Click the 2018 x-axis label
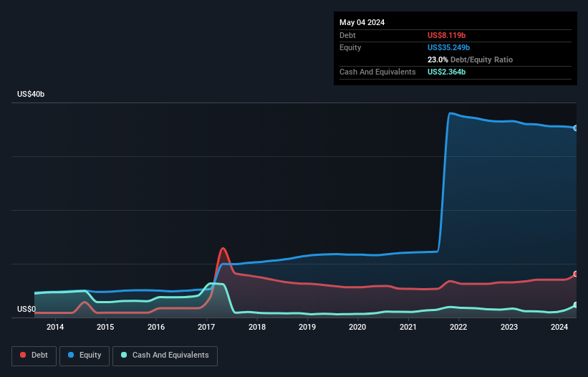The image size is (588, 377). click(x=257, y=327)
